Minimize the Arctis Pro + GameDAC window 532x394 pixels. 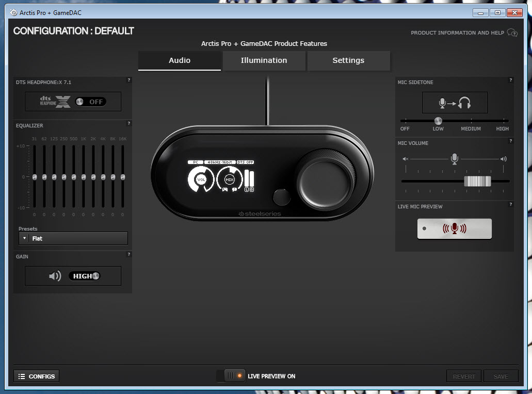pyautogui.click(x=480, y=13)
